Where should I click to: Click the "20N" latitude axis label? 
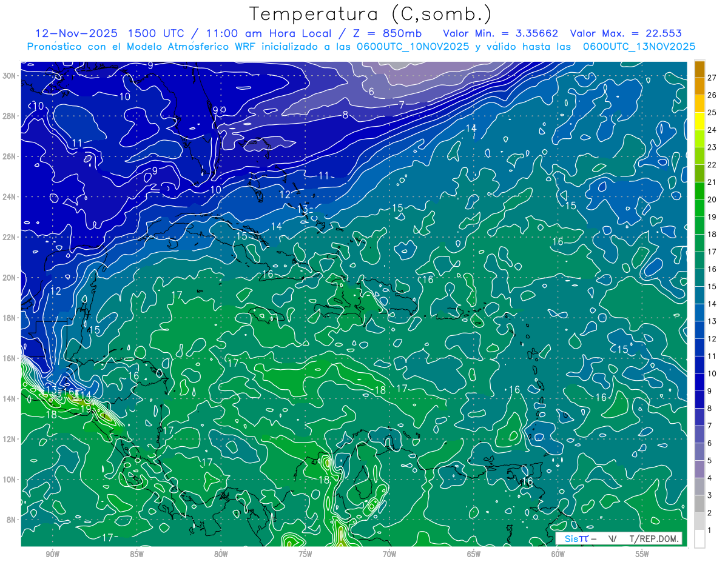click(x=9, y=278)
